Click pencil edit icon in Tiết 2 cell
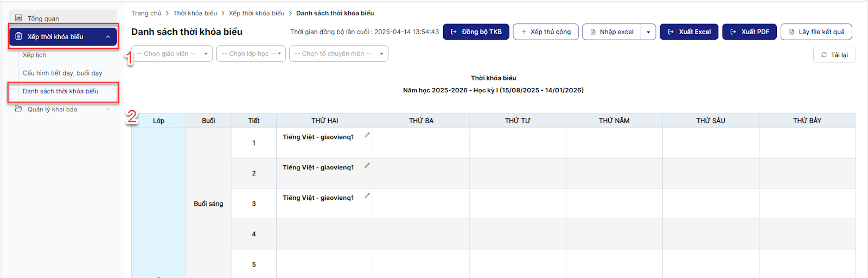The height and width of the screenshot is (278, 868). click(367, 166)
